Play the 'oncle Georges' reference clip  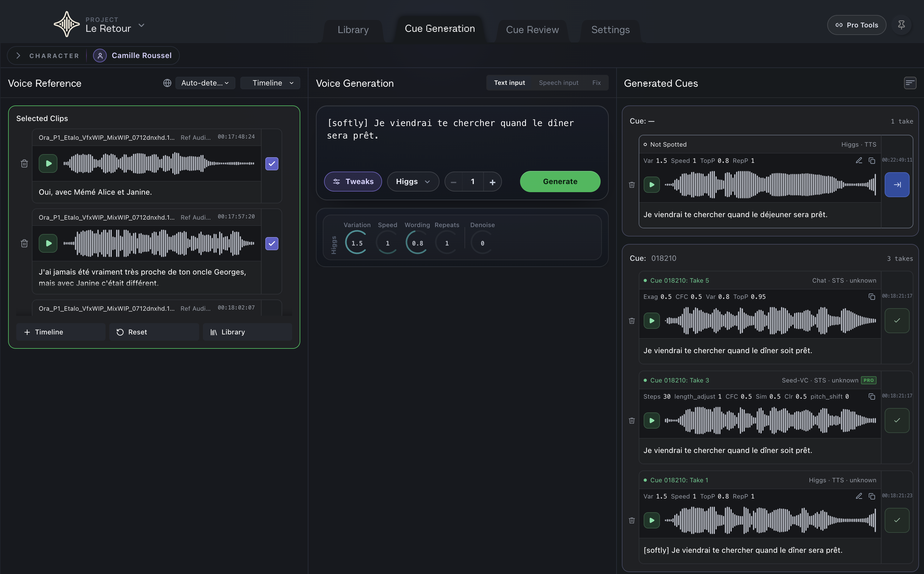point(48,243)
